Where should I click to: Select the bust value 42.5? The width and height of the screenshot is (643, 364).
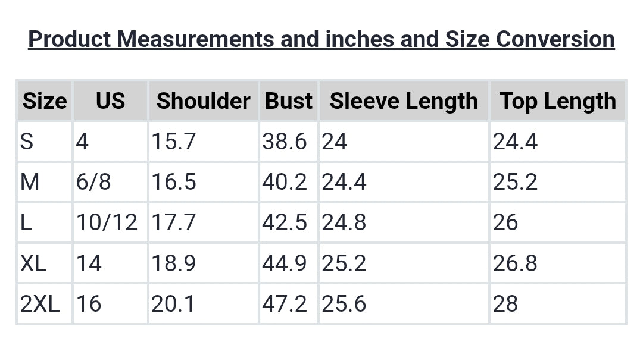(x=285, y=222)
